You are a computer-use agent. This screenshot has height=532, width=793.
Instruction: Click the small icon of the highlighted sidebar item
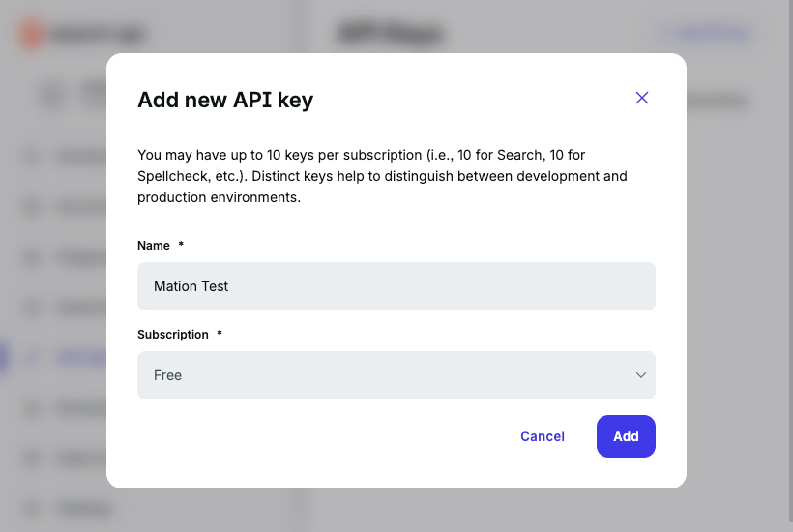point(32,358)
